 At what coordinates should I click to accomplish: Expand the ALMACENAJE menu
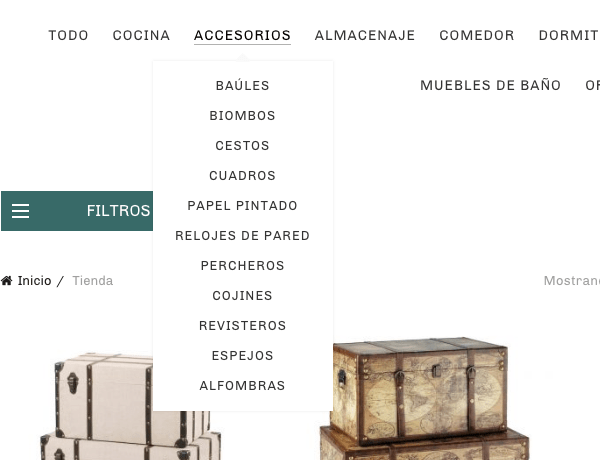365,35
